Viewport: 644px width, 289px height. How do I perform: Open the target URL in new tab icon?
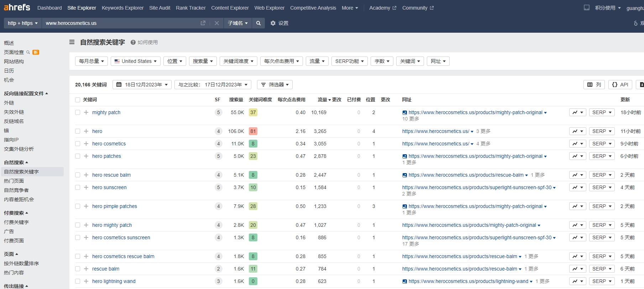[x=203, y=23]
